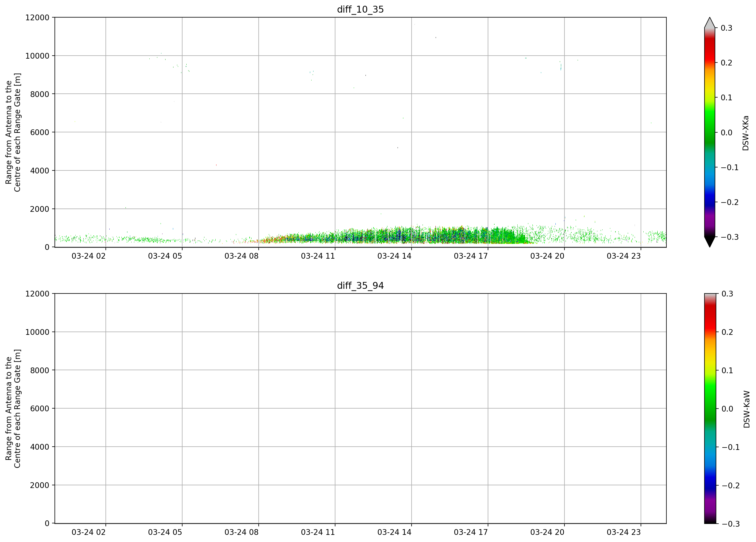Click the 03-24 14 x-axis label in diff_10_35

tap(394, 256)
